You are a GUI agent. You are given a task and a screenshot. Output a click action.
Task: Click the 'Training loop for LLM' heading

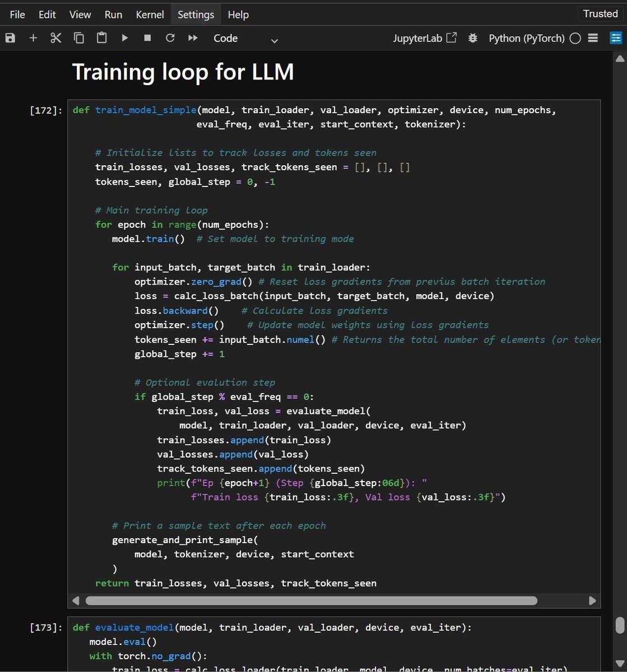pos(183,72)
